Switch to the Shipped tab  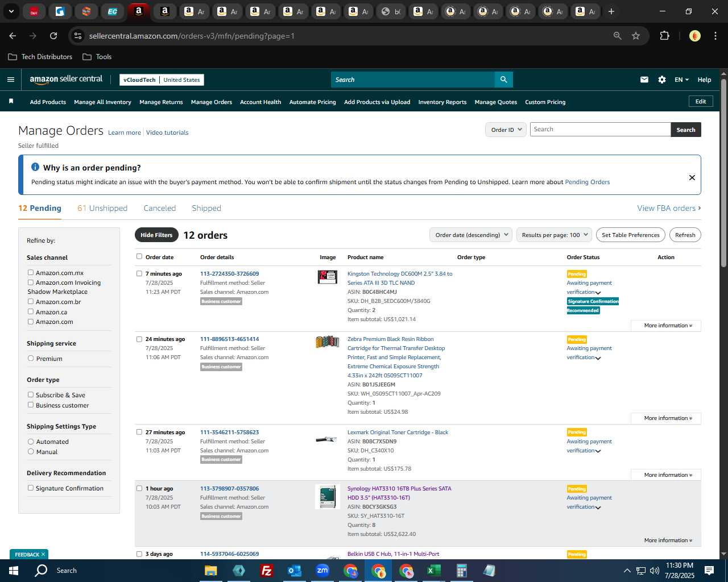tap(206, 208)
